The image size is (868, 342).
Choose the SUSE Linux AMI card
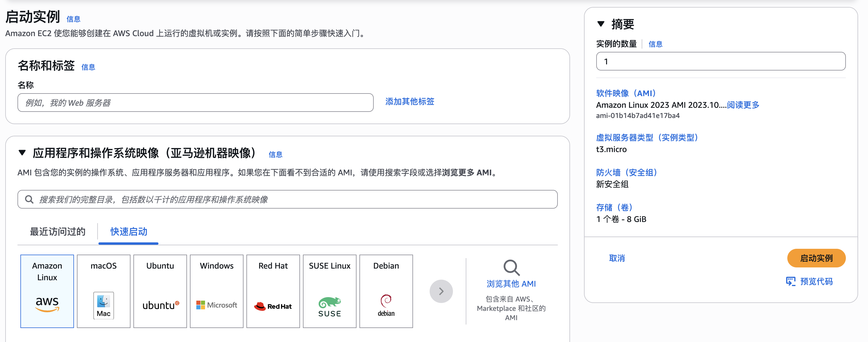(329, 291)
